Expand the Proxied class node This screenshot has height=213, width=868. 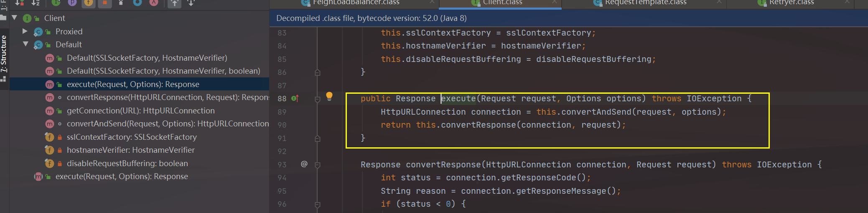coord(25,31)
